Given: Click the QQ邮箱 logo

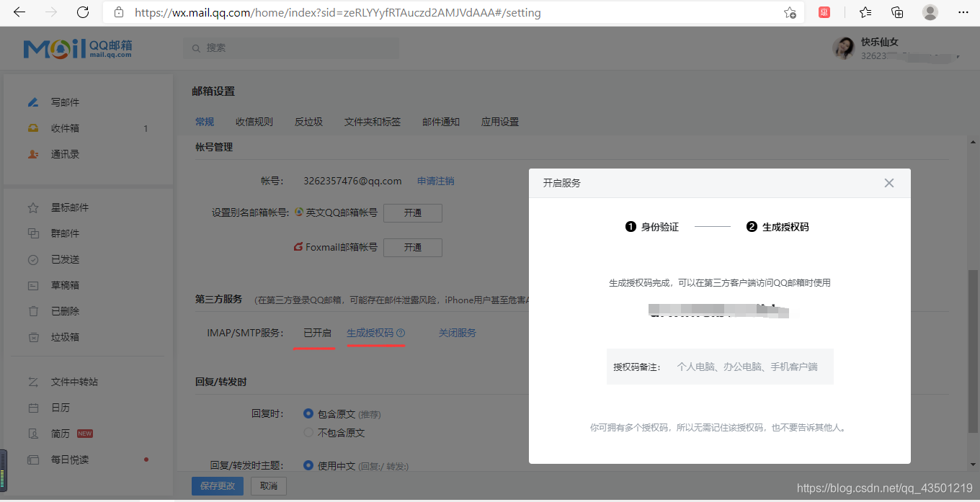Looking at the screenshot, I should 78,48.
